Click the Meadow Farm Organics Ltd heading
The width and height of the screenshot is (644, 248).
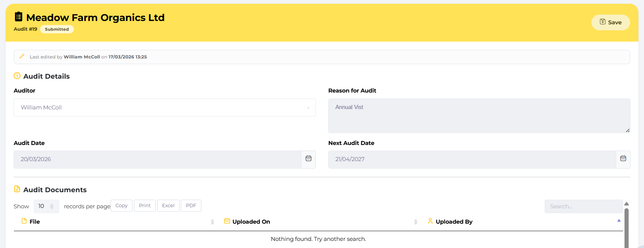point(95,18)
